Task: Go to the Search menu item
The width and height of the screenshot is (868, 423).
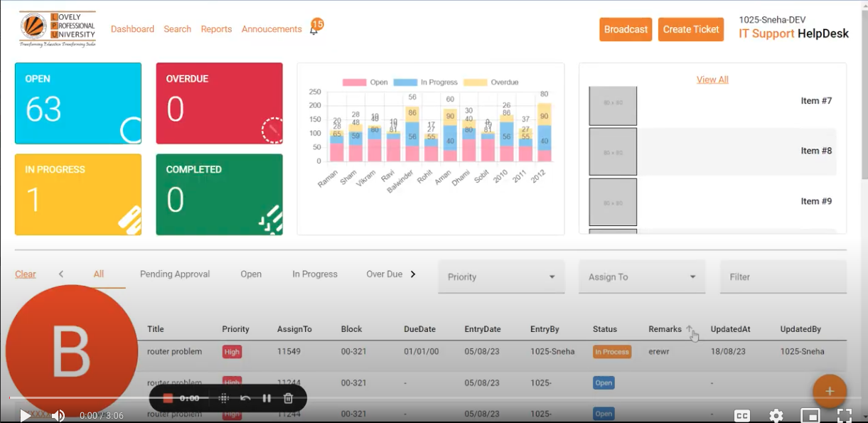Action: (177, 29)
